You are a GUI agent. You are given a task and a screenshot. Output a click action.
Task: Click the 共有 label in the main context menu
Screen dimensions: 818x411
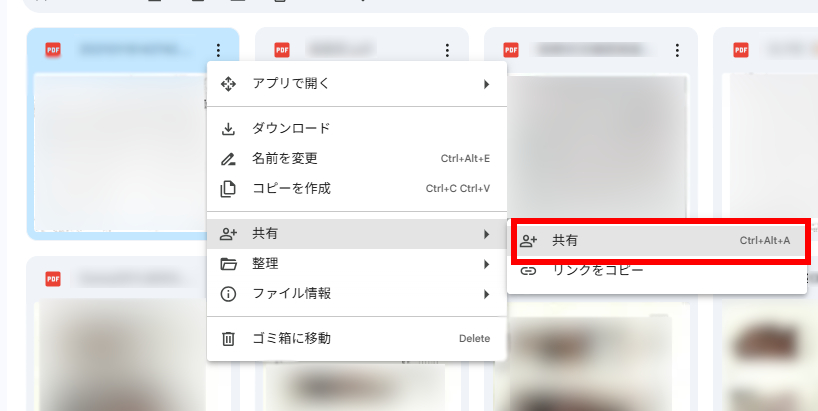(x=265, y=234)
